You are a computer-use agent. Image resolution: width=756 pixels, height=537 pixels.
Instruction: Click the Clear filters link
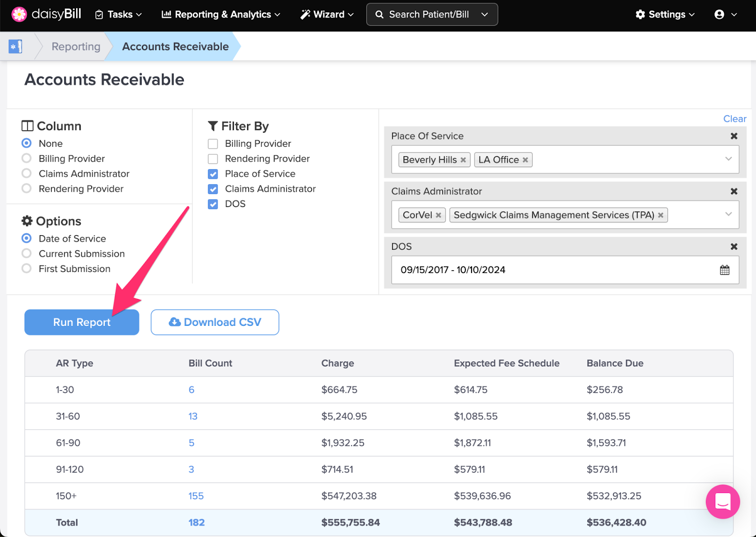(735, 119)
